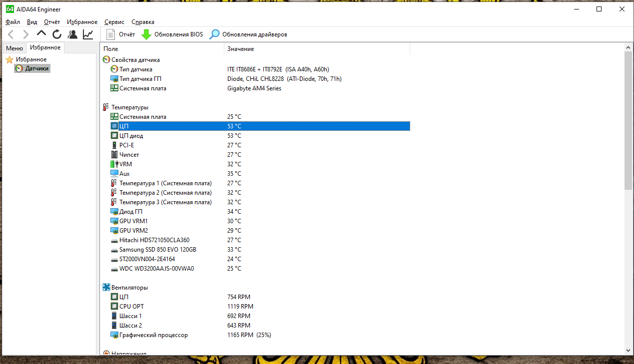Click the Значение column header
634x364 pixels.
[317, 49]
